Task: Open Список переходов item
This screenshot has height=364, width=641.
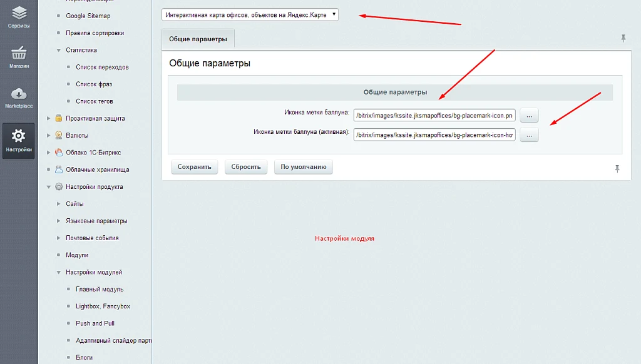Action: pos(102,68)
